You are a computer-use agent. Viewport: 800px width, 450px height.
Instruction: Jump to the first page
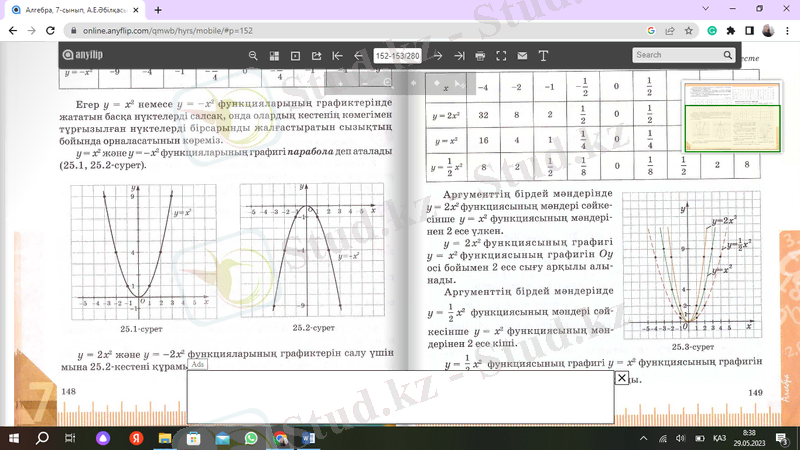pyautogui.click(x=338, y=55)
